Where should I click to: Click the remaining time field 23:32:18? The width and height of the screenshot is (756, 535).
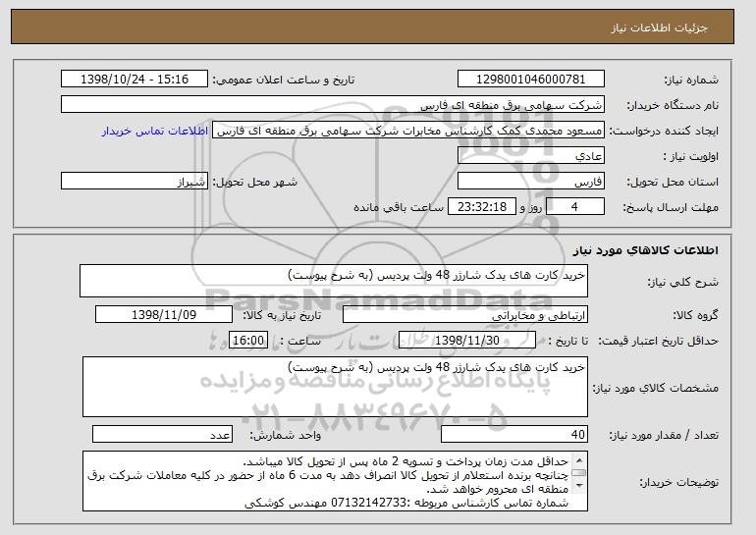point(482,207)
